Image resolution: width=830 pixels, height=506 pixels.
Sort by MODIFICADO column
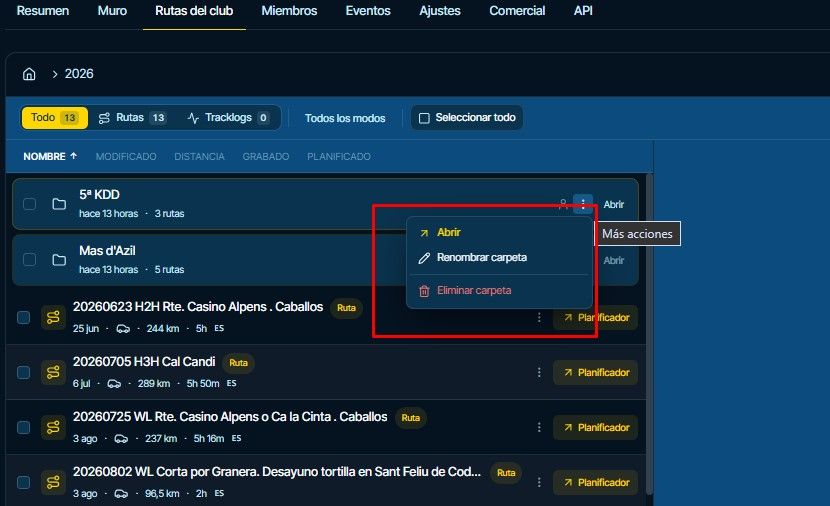pos(126,156)
